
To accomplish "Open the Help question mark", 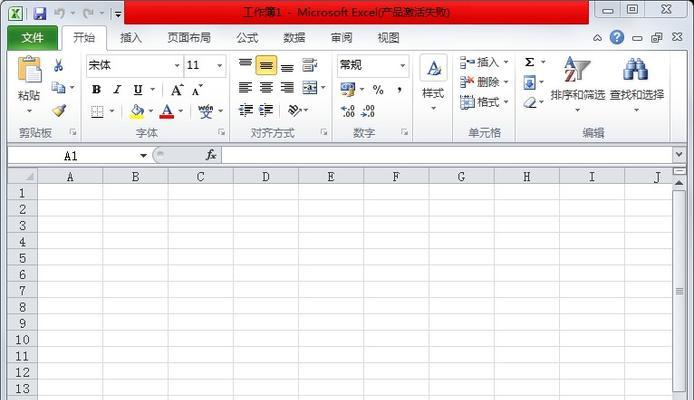I will click(x=617, y=38).
